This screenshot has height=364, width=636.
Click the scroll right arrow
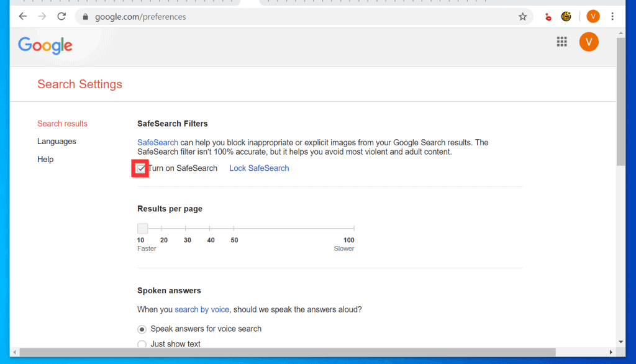611,352
